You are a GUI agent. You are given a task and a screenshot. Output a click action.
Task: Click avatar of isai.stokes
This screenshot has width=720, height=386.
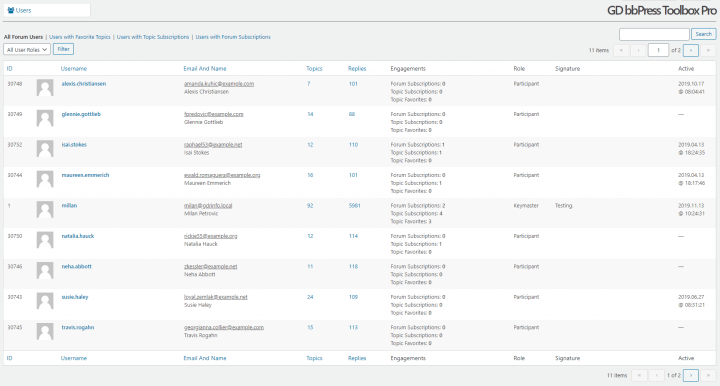(45, 149)
